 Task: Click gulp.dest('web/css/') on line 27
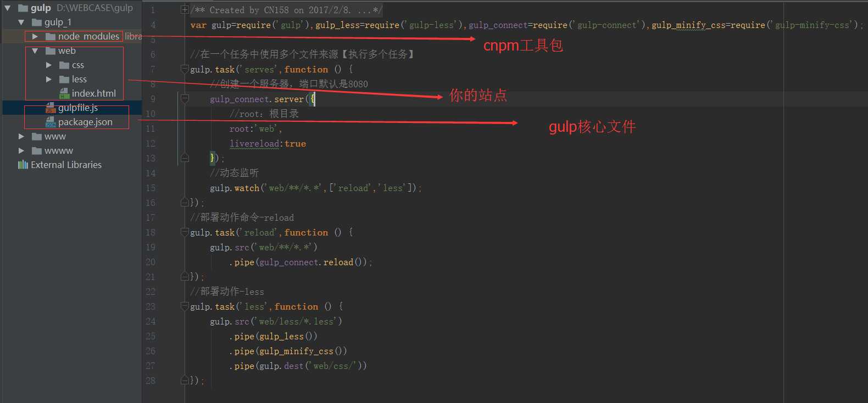(310, 366)
